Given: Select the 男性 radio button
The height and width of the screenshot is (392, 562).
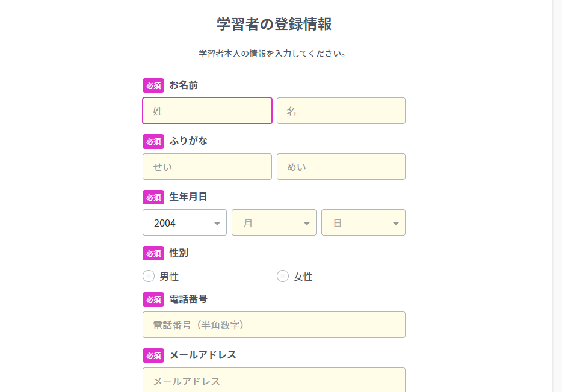Looking at the screenshot, I should pyautogui.click(x=149, y=276).
